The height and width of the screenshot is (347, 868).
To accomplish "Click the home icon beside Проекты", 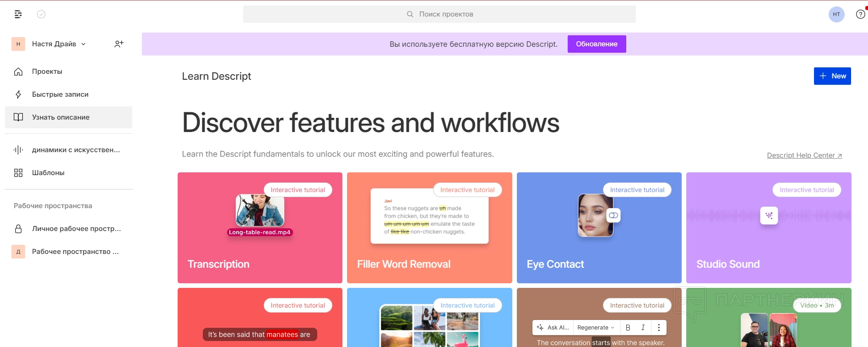I will tap(18, 72).
